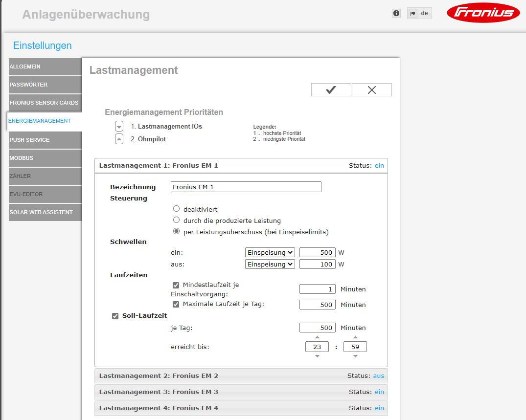Click 'aus' status of Lastmanagement 2
The image size is (526, 420).
pos(379,376)
